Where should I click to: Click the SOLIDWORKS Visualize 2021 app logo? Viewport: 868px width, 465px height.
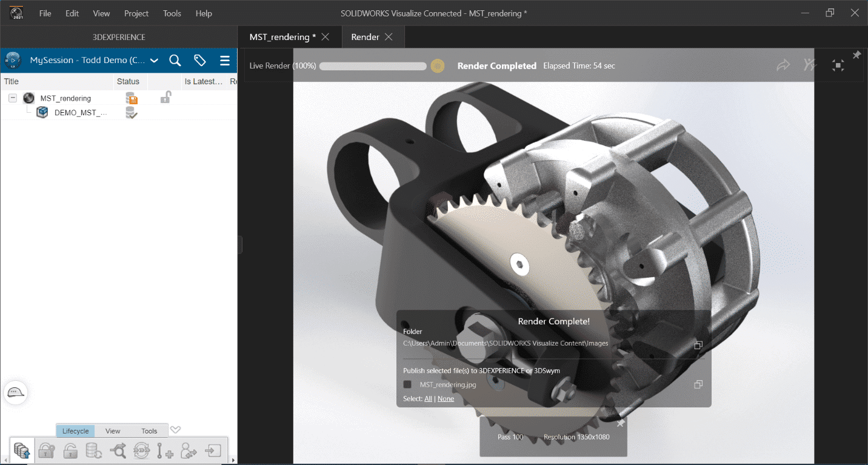click(16, 12)
